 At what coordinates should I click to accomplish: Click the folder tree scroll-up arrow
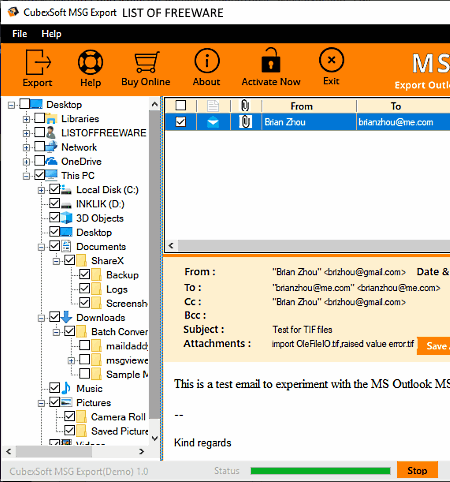click(155, 104)
